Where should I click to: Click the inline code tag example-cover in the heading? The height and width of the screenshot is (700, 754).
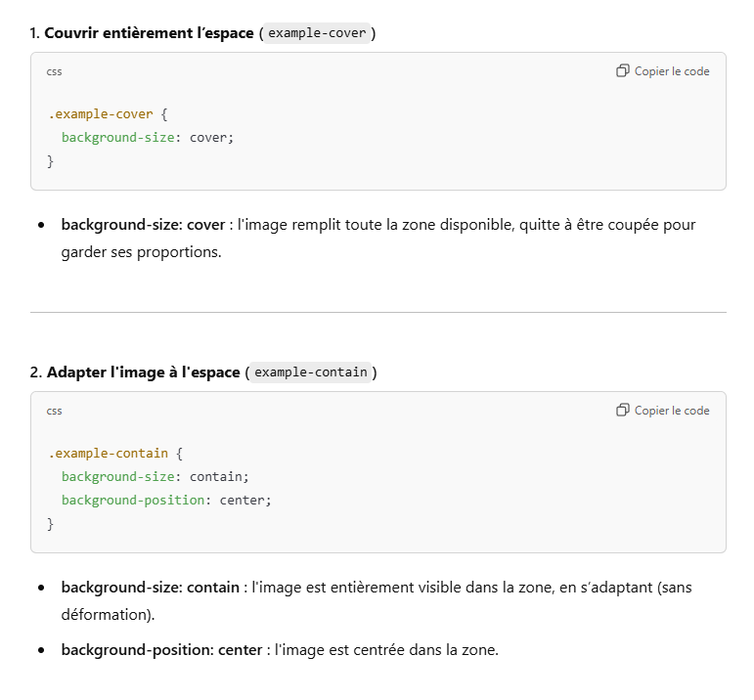(x=317, y=33)
